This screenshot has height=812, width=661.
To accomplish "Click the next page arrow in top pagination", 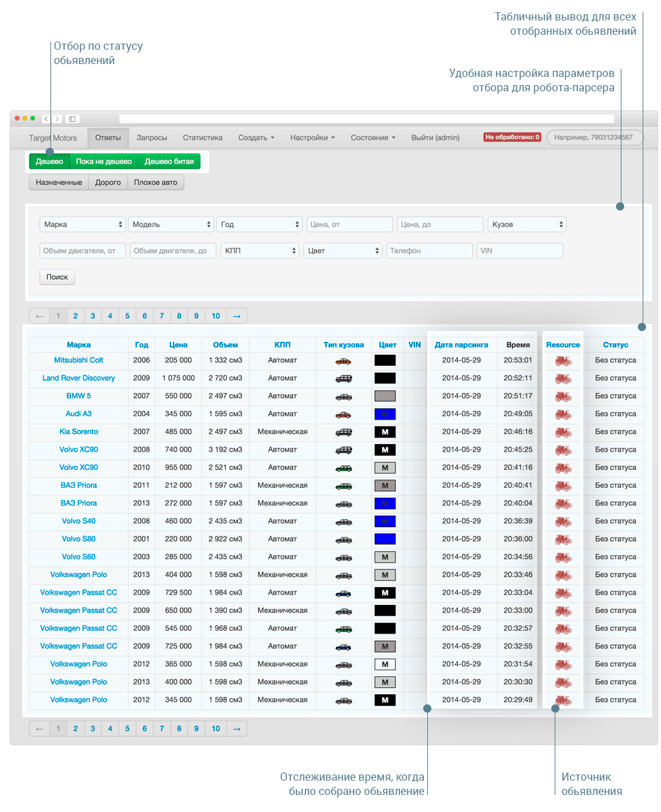I will (x=236, y=316).
